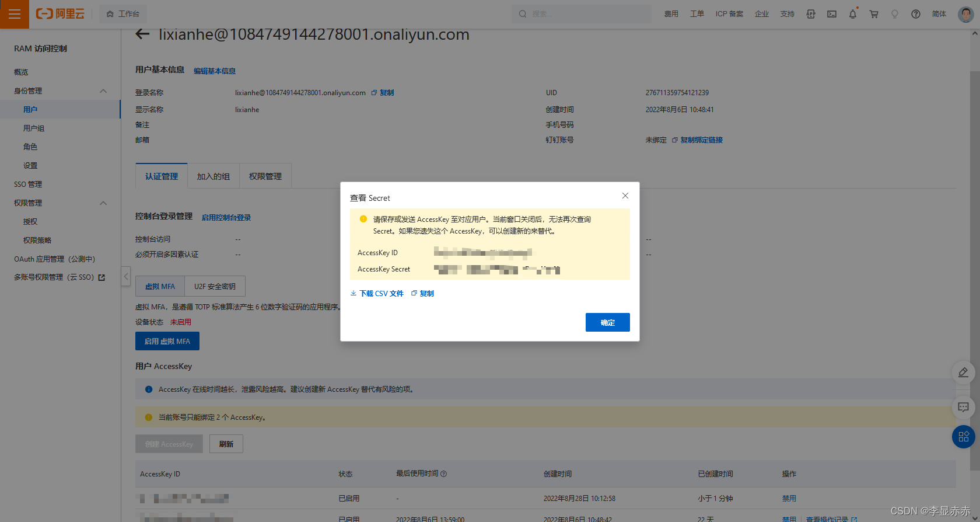Open the hamburger main menu
The width and height of the screenshot is (980, 522).
click(15, 14)
